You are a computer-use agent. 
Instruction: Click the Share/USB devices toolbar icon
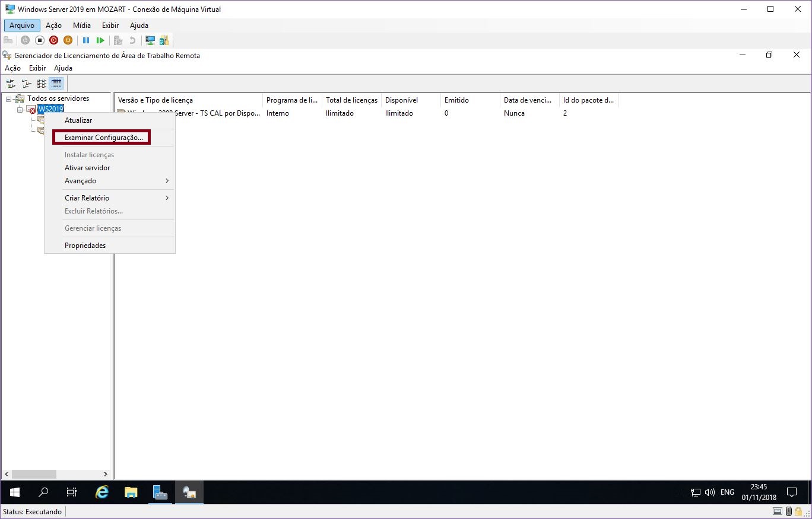(164, 40)
